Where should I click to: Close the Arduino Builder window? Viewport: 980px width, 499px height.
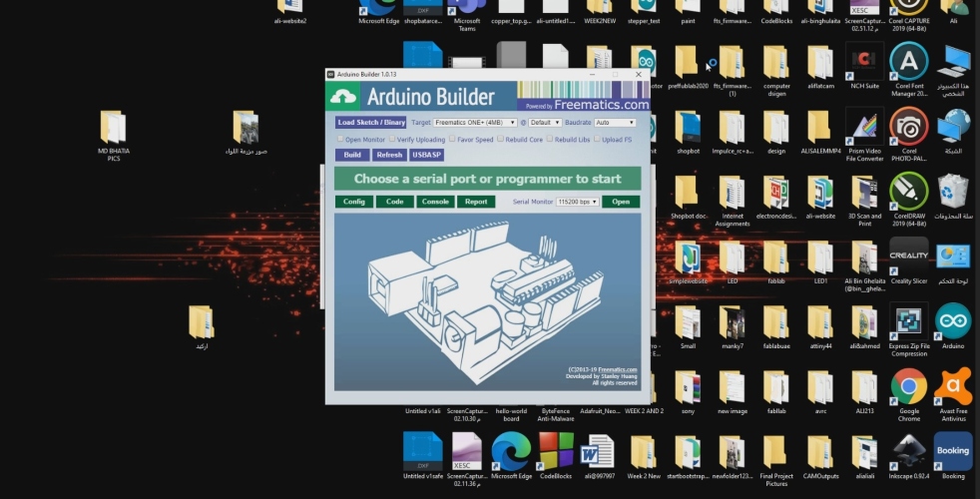(638, 75)
